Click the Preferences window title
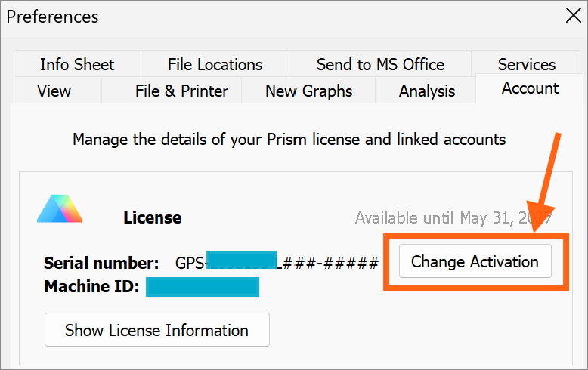The image size is (588, 370). coord(53,16)
